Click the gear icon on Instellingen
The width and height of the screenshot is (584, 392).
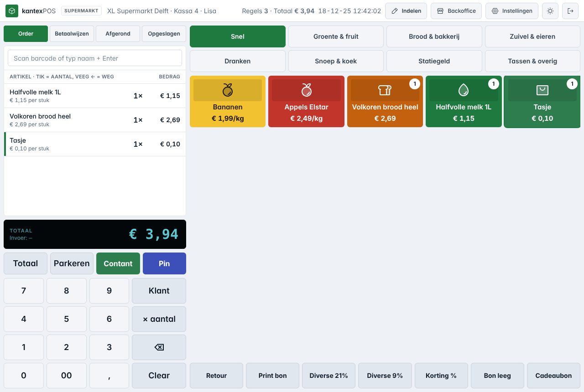[495, 11]
